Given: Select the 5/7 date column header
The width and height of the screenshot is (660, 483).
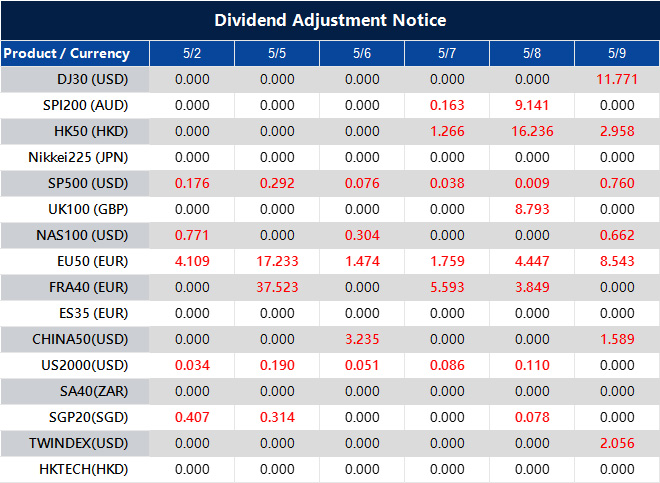Looking at the screenshot, I should click(447, 53).
